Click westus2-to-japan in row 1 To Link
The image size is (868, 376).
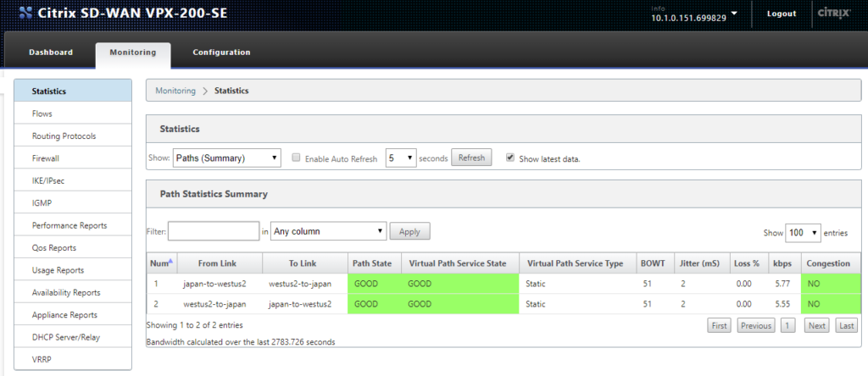[x=300, y=284]
